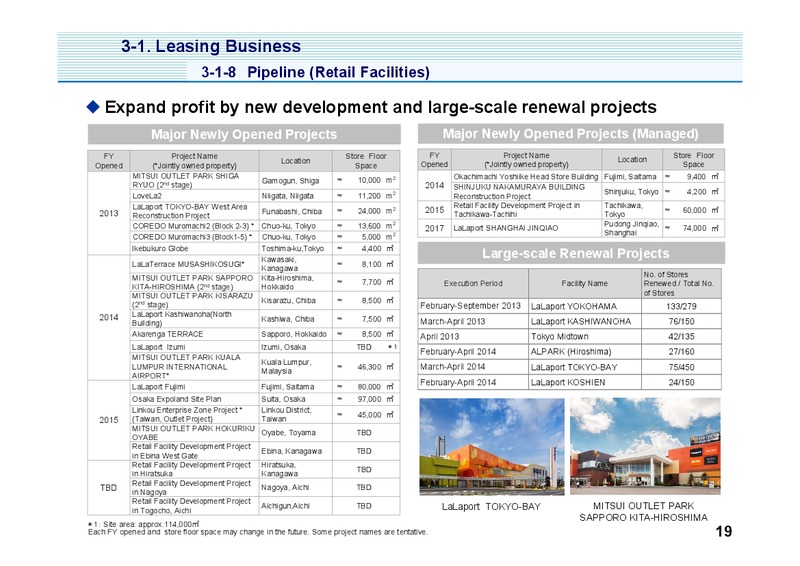Select 'COREDO Muromachi3 (Block1-5)' row name
This screenshot has height=566, width=800.
[x=194, y=237]
